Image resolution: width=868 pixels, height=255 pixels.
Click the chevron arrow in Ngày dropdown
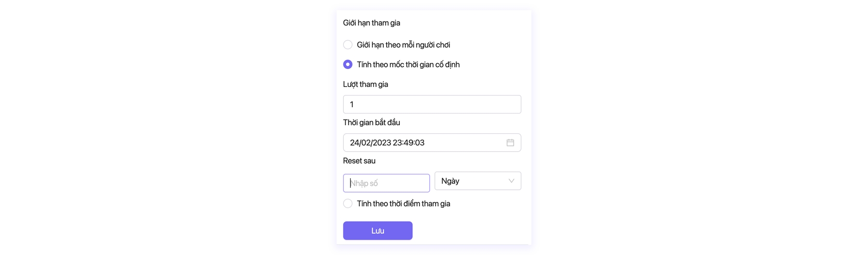511,181
